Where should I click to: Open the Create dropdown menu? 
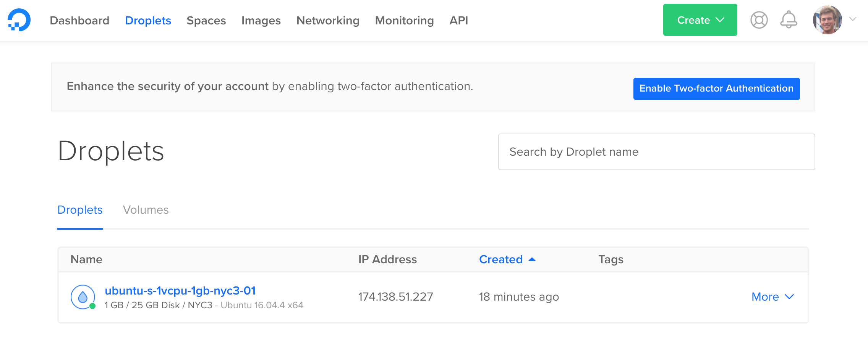tap(700, 20)
